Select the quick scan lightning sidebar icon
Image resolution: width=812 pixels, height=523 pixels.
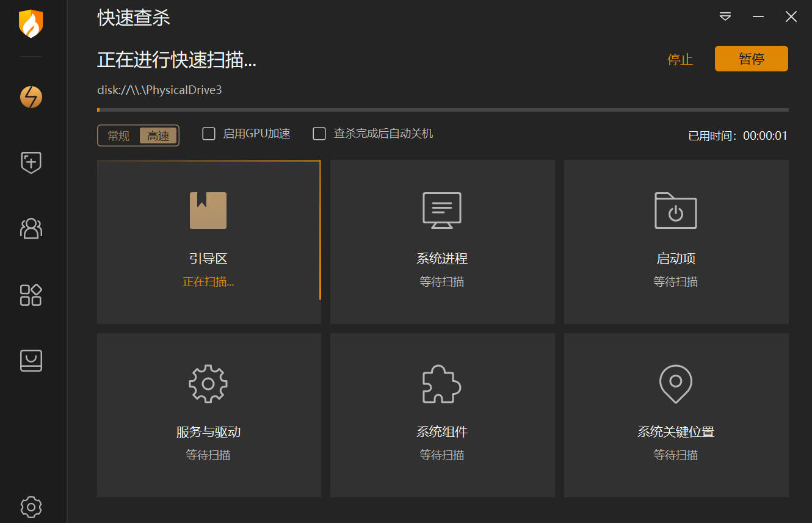click(x=31, y=96)
